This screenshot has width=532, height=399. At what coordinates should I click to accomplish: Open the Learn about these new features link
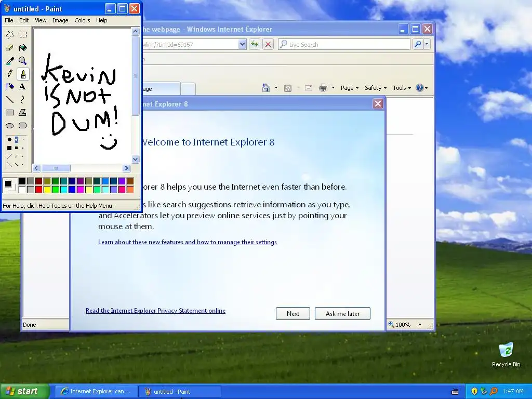click(x=187, y=242)
